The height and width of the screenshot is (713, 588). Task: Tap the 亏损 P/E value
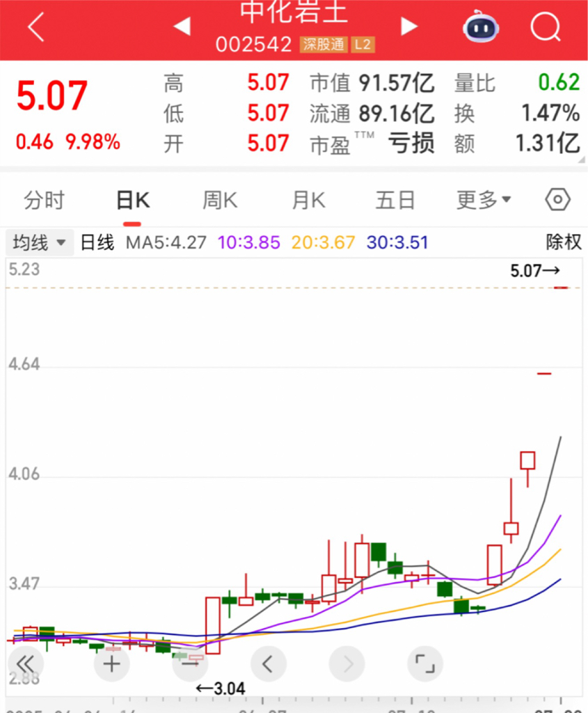[411, 143]
